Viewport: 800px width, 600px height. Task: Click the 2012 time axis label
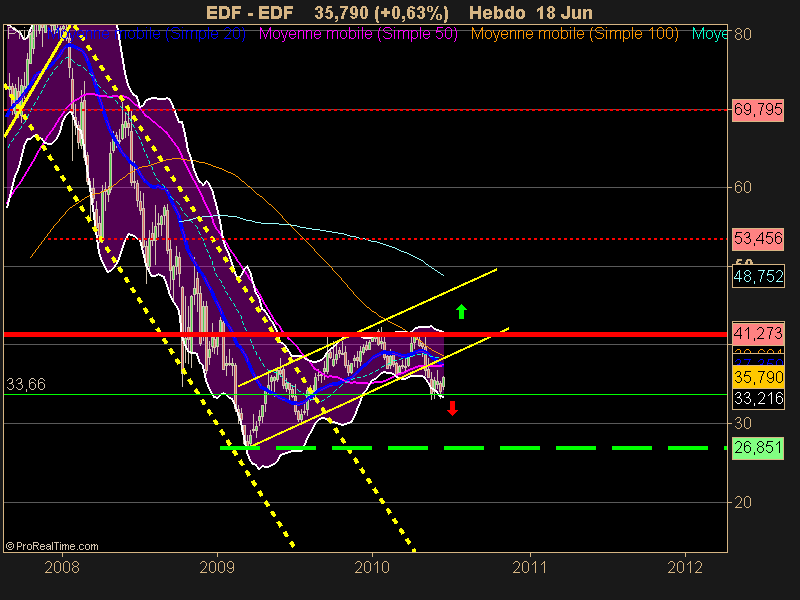pos(685,567)
